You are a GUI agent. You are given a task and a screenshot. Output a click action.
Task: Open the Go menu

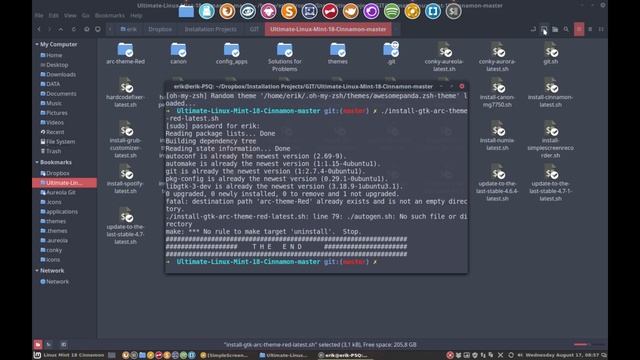tap(85, 16)
